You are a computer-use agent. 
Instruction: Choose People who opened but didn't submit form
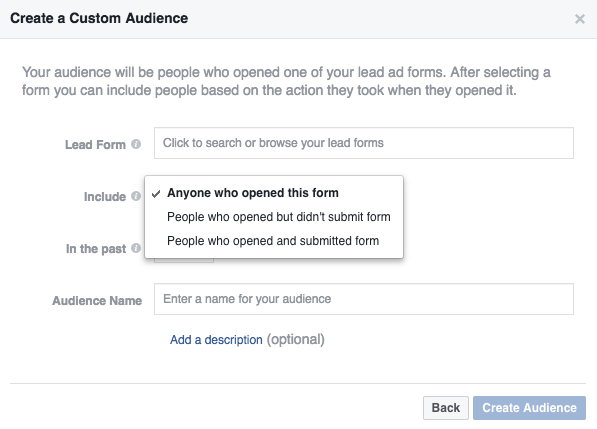[x=274, y=217]
